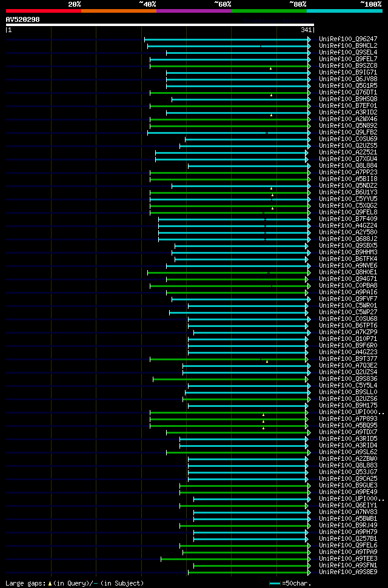Image resolution: width=388 pixels, height=588 pixels.
Task: Open the UniRef100_Q9FEL7 entry
Action: [x=348, y=59]
